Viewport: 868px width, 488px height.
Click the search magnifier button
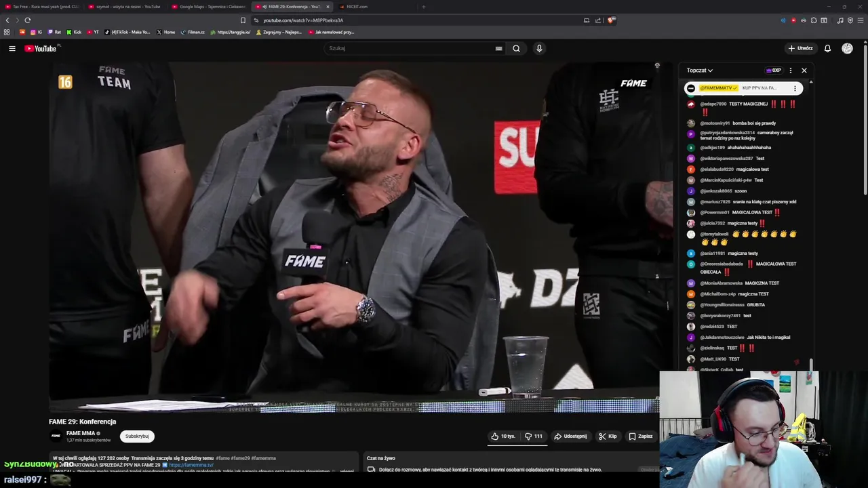click(x=516, y=48)
